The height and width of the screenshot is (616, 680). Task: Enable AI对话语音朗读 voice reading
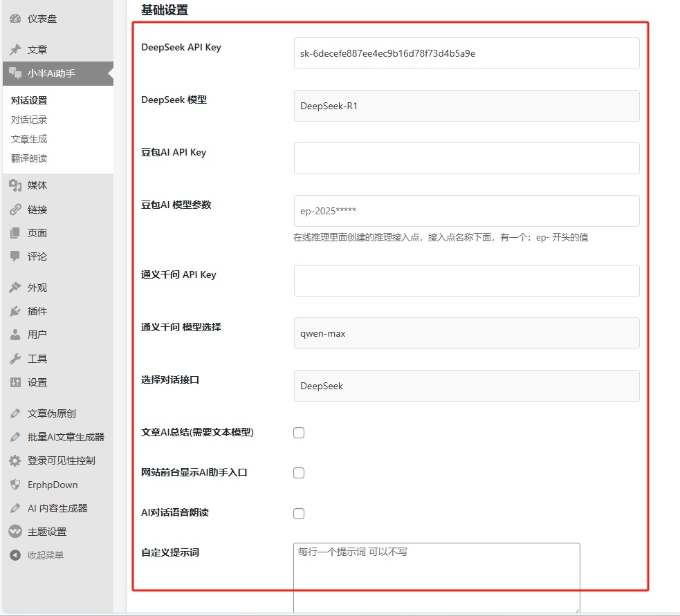coord(298,513)
